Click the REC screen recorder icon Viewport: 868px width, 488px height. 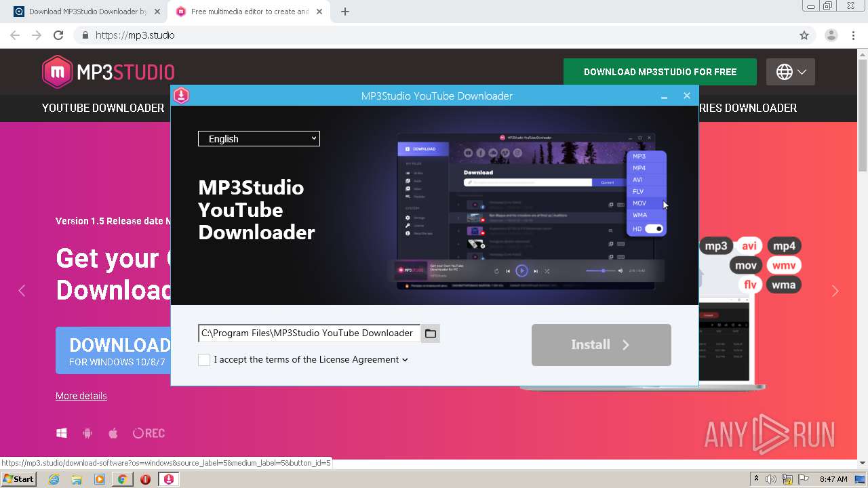pyautogui.click(x=149, y=433)
